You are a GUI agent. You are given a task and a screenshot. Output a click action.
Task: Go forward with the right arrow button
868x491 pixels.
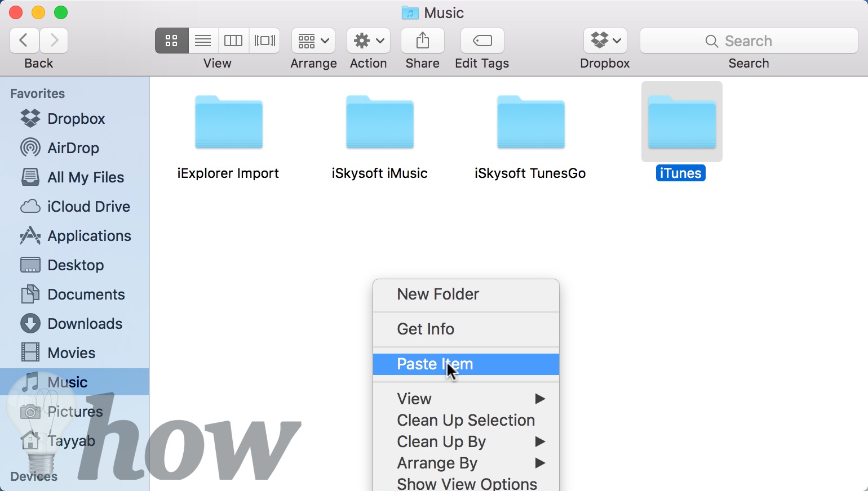coord(54,41)
